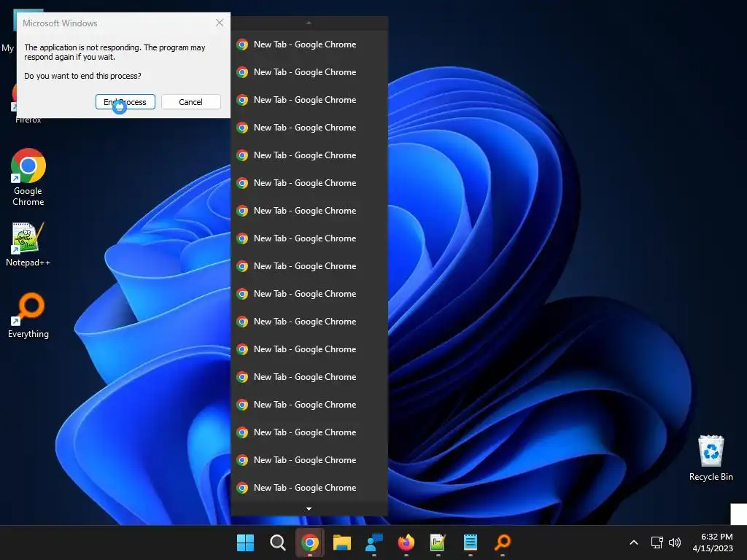
Task: Select the Everything desktop shortcut
Action: (28, 315)
